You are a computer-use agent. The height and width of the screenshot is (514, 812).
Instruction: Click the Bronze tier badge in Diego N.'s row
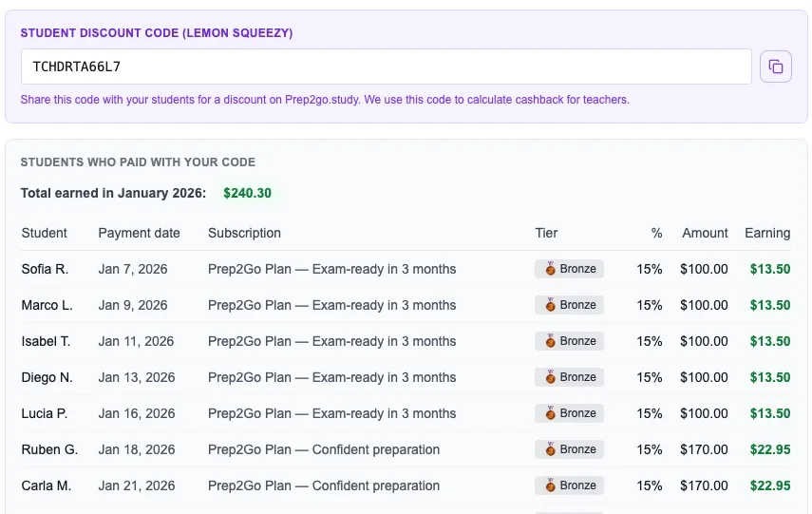(x=569, y=377)
